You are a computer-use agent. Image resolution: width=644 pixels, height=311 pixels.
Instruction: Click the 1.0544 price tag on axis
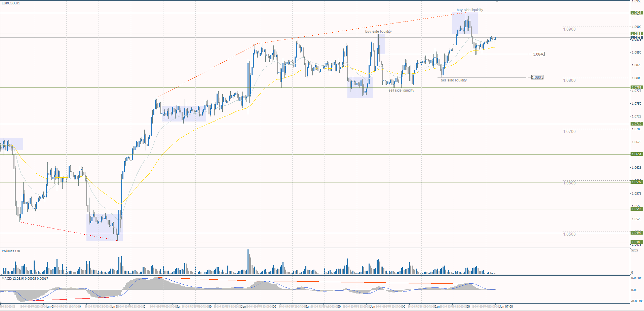[637, 209]
